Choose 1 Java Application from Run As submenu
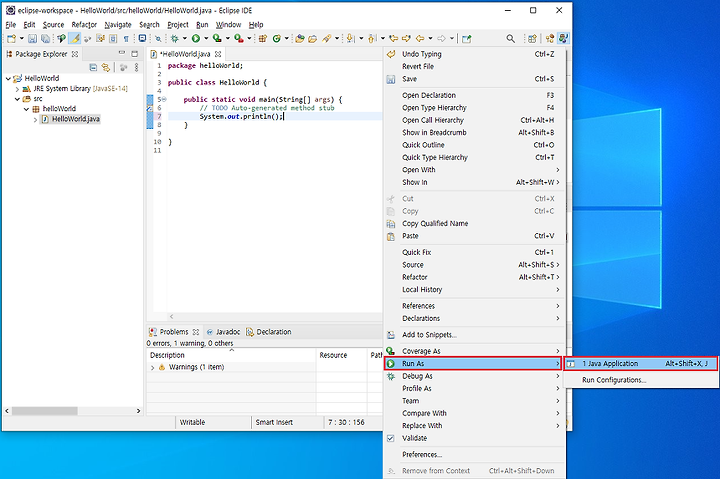 [641, 363]
